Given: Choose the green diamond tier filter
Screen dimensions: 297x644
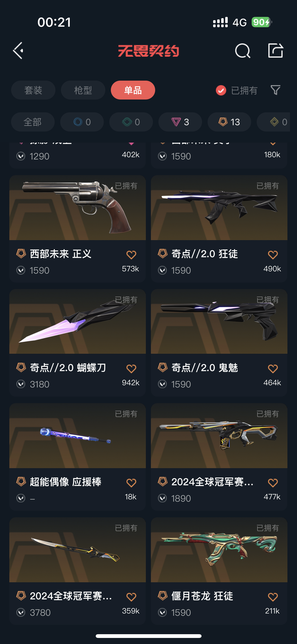Looking at the screenshot, I should coord(131,122).
